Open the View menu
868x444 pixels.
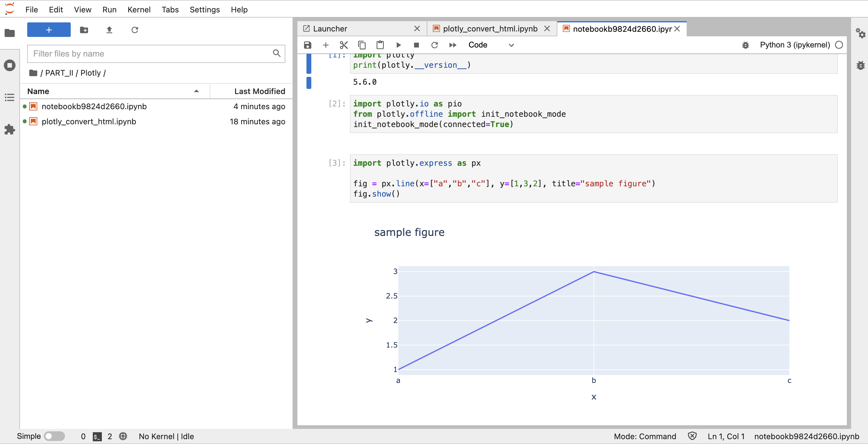click(83, 9)
